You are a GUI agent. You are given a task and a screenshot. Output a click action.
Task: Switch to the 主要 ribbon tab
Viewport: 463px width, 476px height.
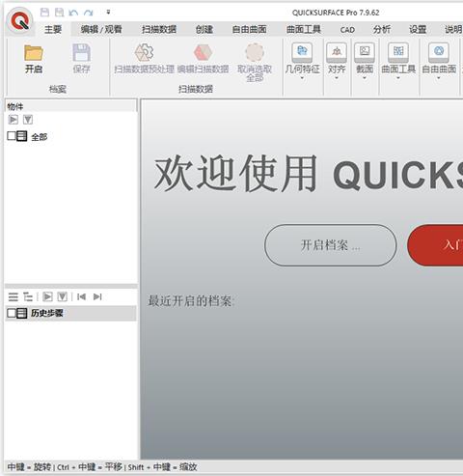[x=53, y=30]
